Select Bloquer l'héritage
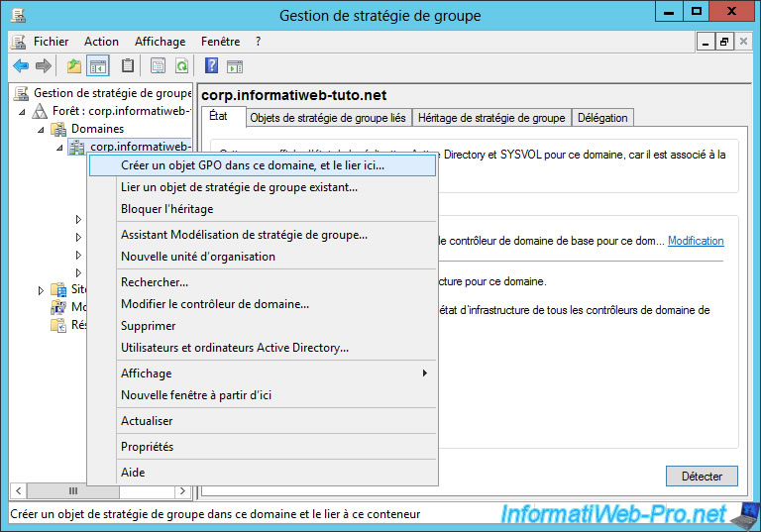This screenshot has height=532, width=761. [x=263, y=209]
